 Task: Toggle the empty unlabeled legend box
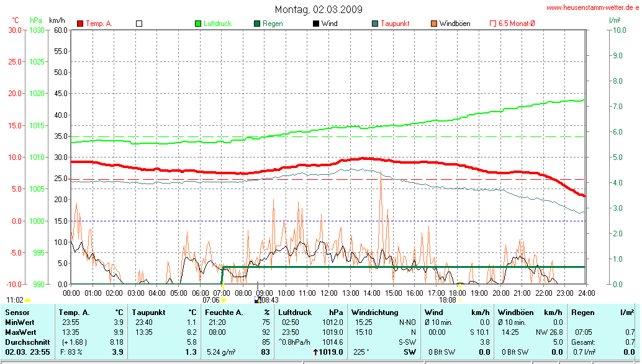pyautogui.click(x=139, y=24)
